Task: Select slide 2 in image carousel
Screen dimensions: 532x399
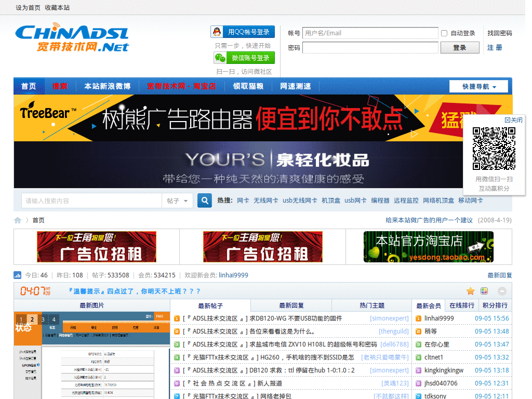Action: point(32,320)
